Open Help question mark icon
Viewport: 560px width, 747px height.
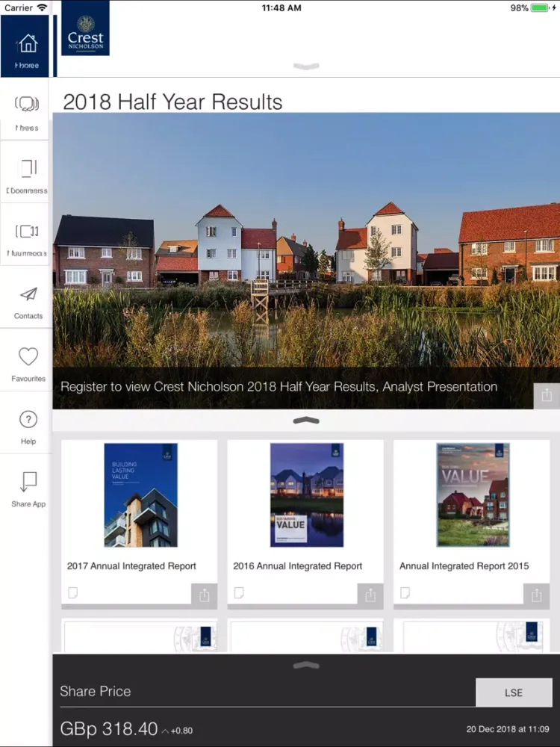[28, 419]
